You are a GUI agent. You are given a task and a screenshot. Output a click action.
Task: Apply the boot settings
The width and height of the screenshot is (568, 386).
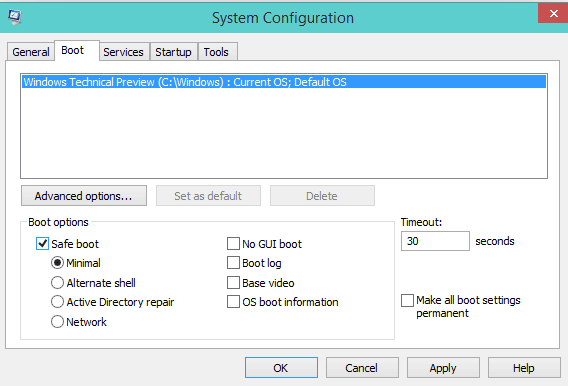[443, 368]
